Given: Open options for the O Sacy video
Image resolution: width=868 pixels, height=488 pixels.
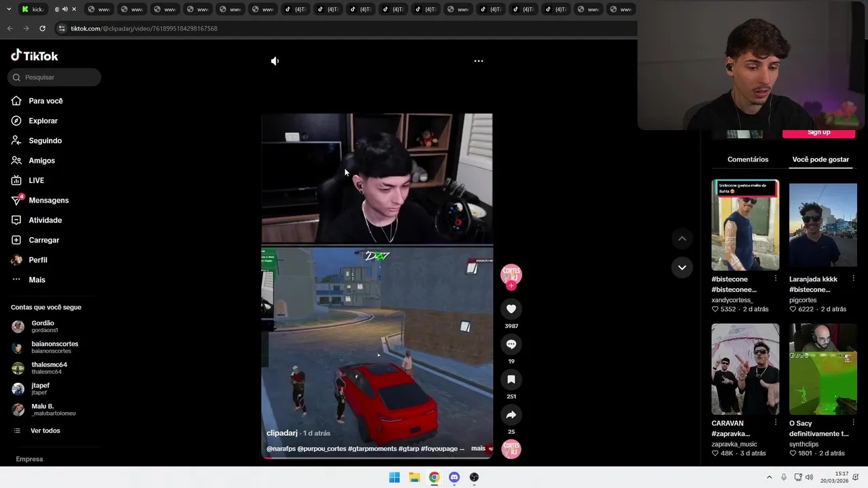Looking at the screenshot, I should (853, 422).
